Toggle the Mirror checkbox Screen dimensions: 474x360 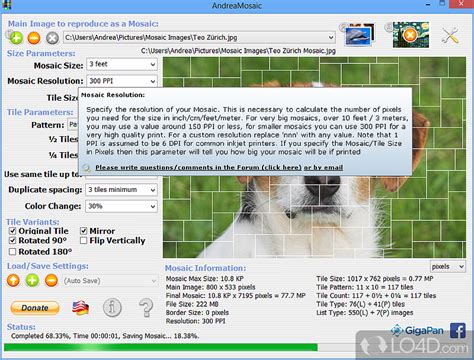[84, 231]
